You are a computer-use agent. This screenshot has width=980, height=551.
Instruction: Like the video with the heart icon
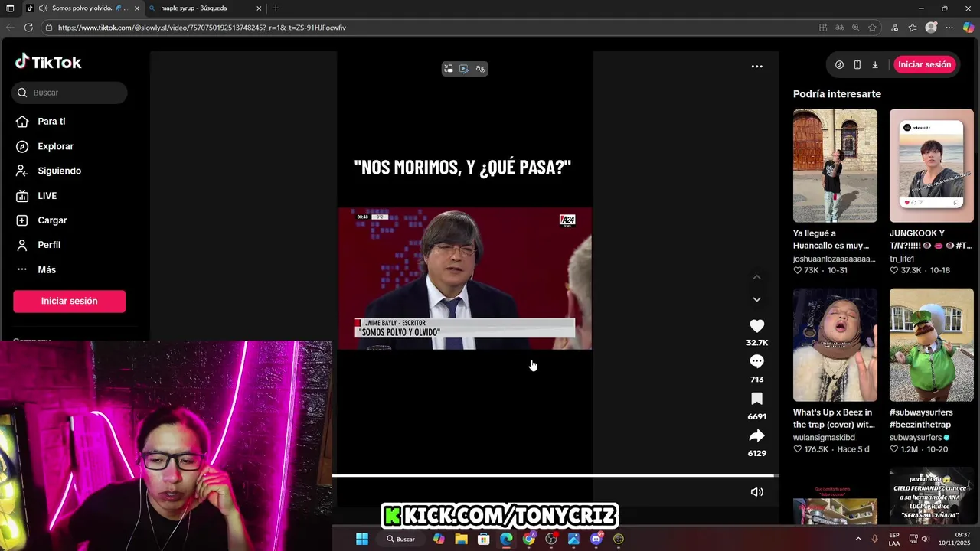click(756, 326)
